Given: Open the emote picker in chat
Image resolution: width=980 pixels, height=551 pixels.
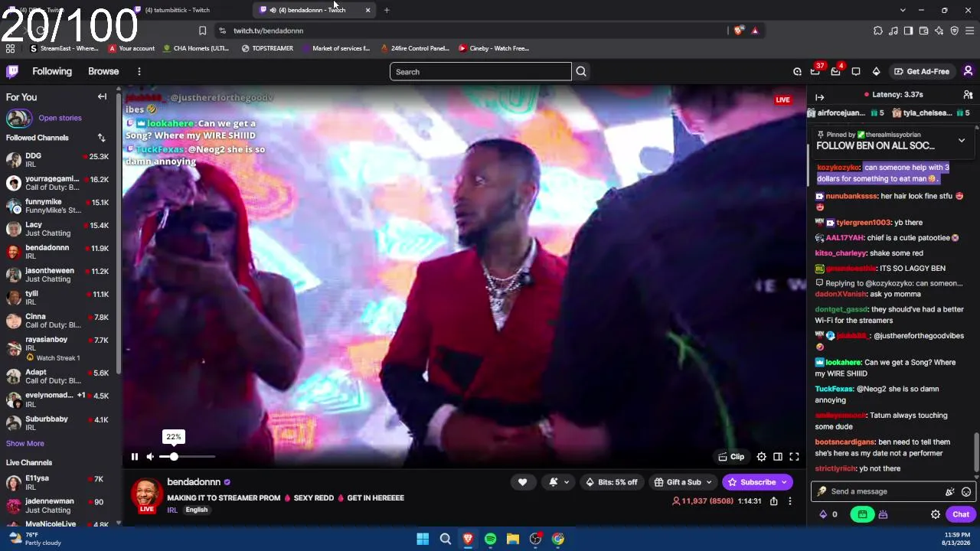Looking at the screenshot, I should click(x=966, y=492).
